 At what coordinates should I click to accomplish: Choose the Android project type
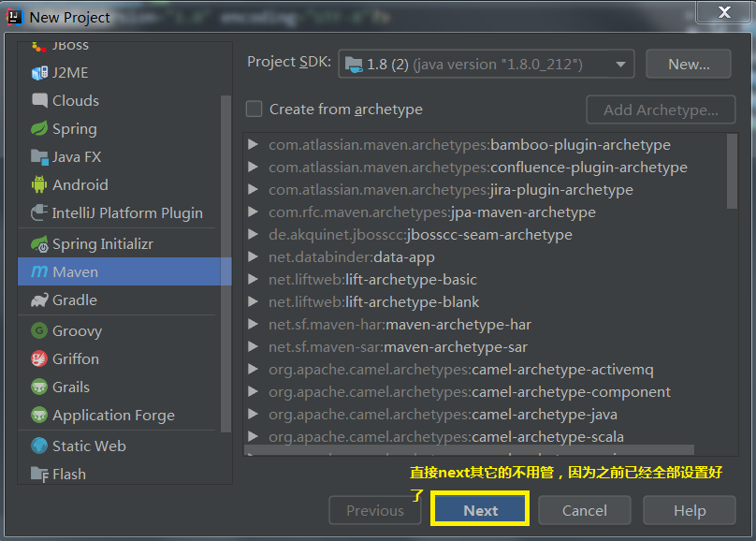(119, 184)
